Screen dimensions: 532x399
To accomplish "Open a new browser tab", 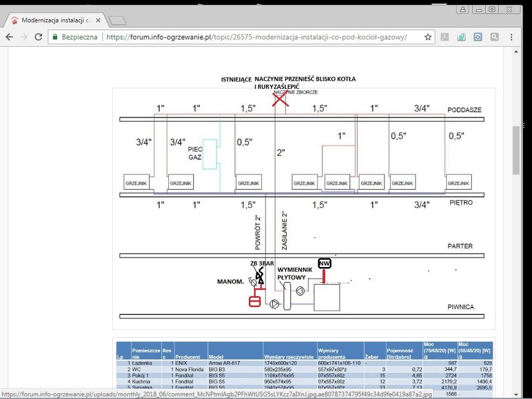I will pyautogui.click(x=117, y=21).
